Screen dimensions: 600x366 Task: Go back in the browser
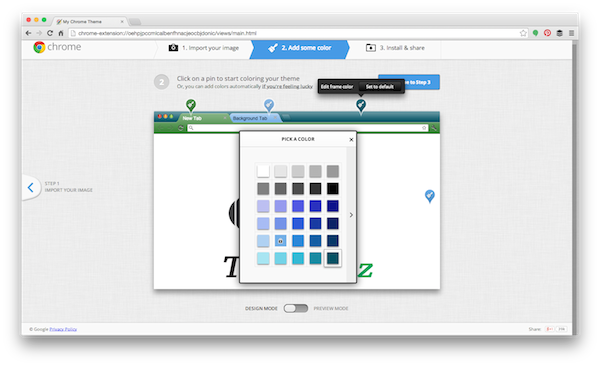click(28, 33)
